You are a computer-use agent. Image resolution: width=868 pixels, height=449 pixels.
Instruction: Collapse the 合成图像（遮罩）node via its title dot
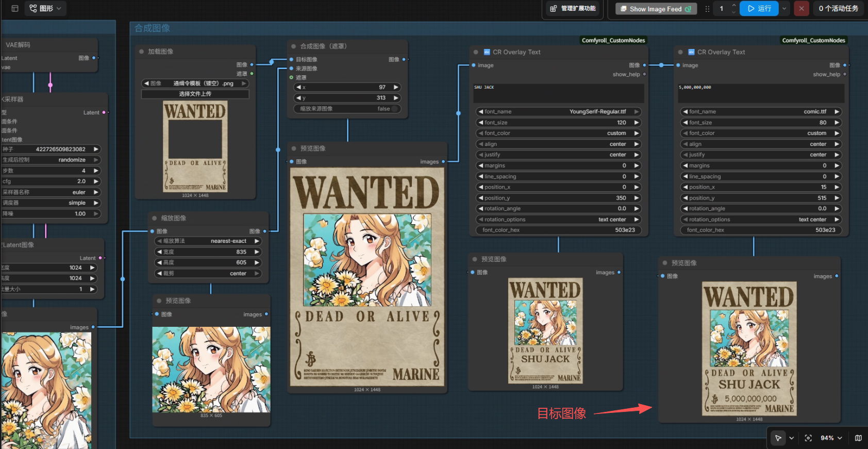click(293, 46)
